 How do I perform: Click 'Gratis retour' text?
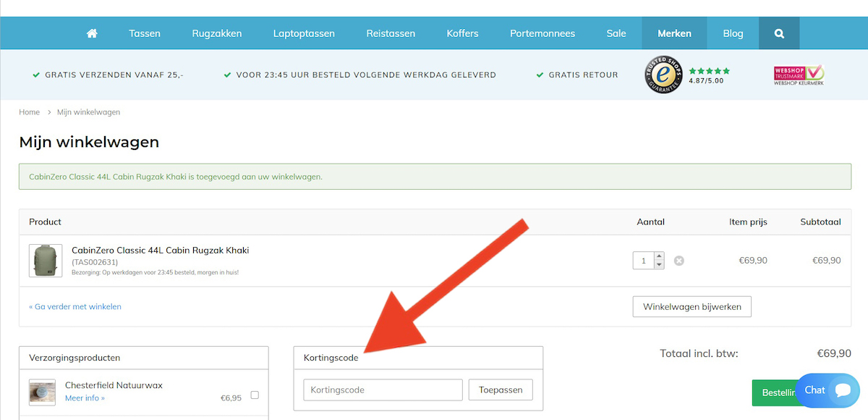[583, 75]
